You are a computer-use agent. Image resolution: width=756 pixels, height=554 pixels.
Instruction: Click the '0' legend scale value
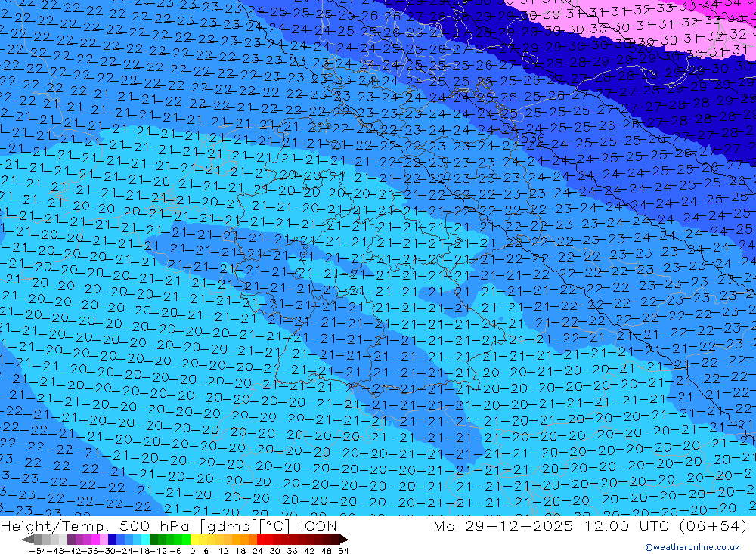tap(192, 551)
